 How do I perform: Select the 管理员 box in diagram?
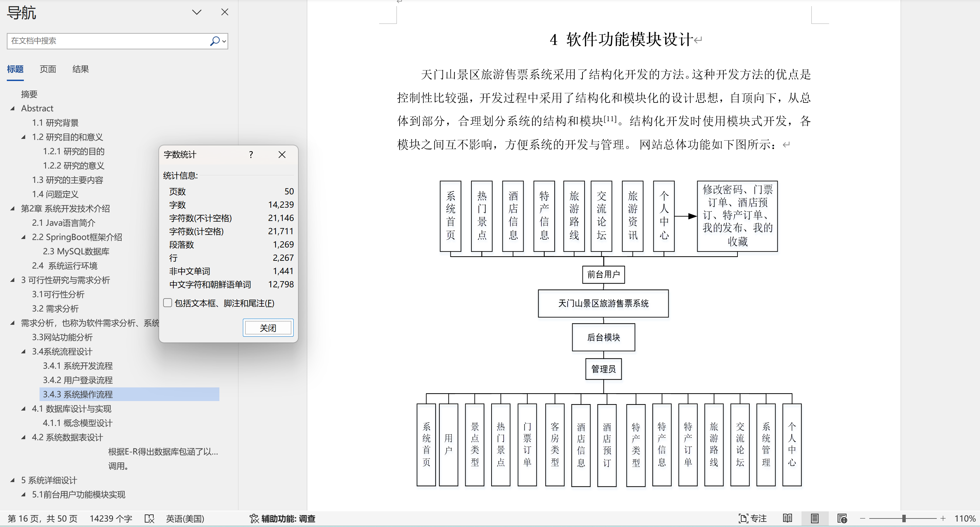[603, 368]
